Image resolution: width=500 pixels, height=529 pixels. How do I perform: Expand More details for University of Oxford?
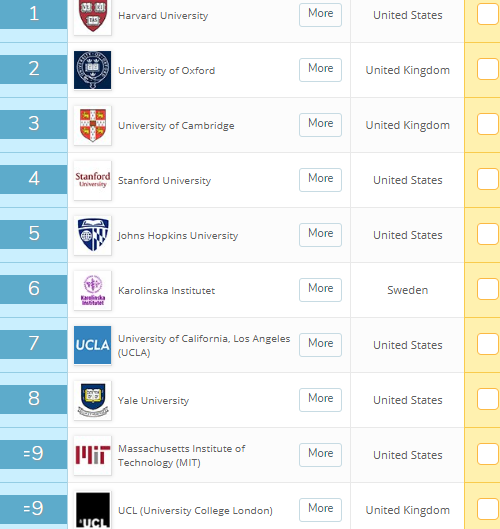point(321,69)
